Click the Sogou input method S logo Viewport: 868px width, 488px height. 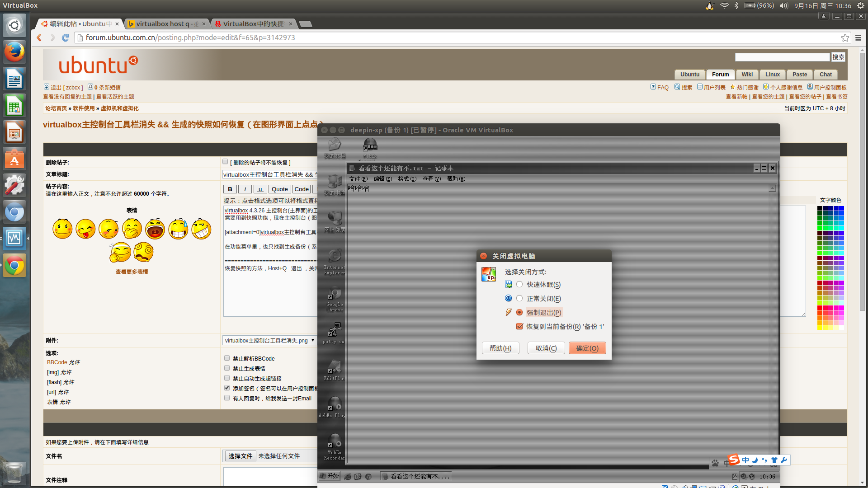734,460
